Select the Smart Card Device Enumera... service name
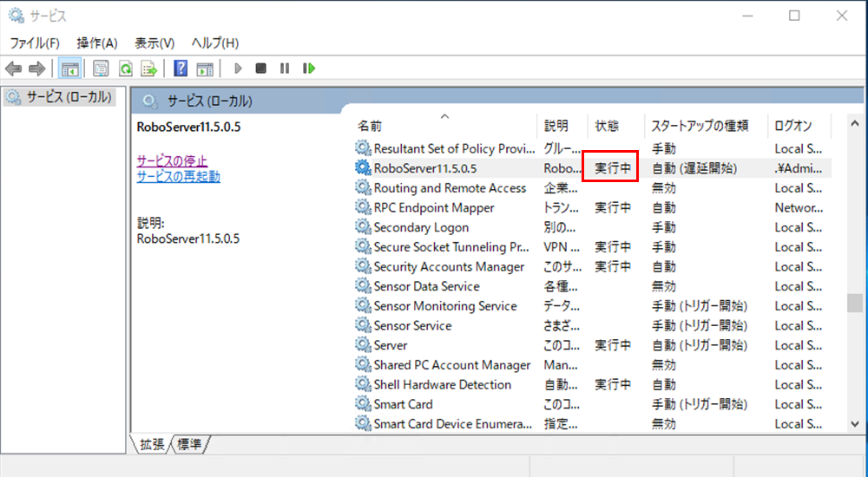Viewport: 868px width, 477px height. pyautogui.click(x=453, y=424)
